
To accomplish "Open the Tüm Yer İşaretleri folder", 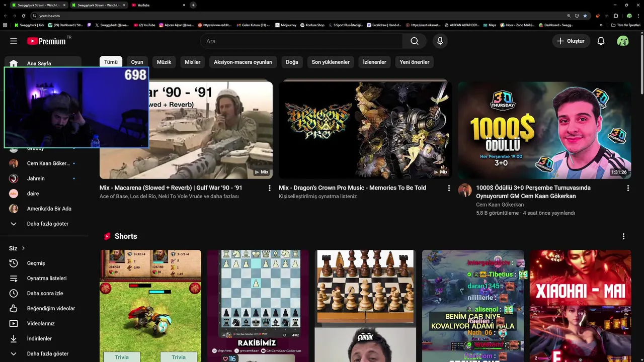I will (626, 25).
